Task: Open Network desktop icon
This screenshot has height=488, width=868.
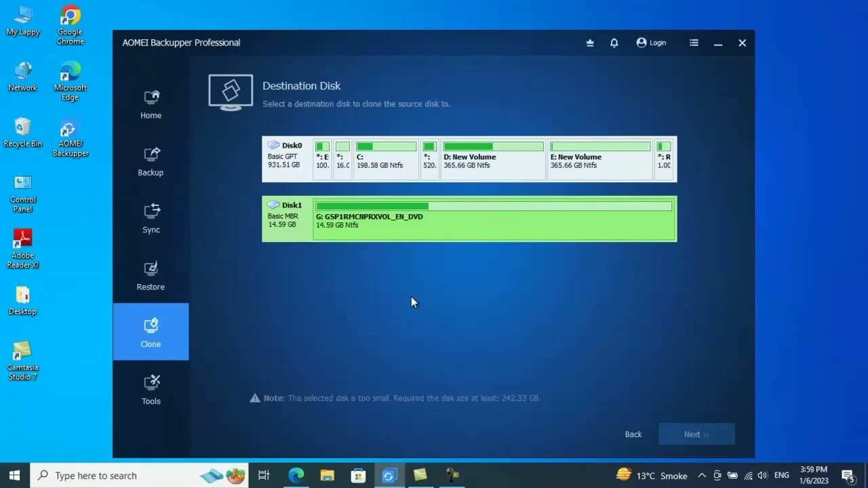Action: pos(23,77)
